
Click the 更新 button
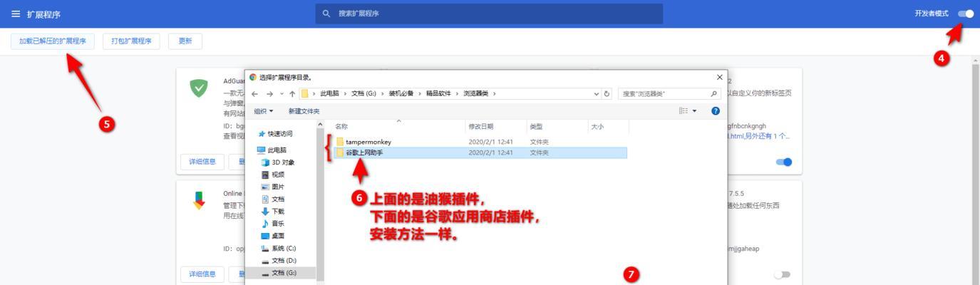185,41
